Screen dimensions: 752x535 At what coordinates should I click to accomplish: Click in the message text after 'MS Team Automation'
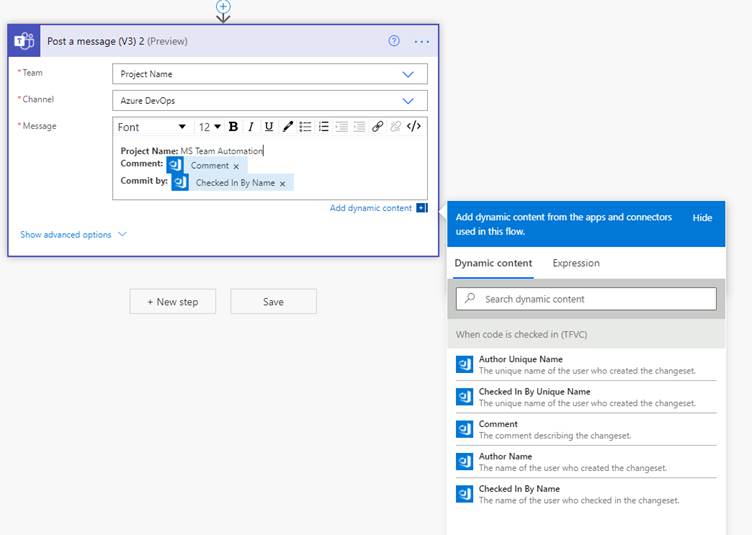click(265, 151)
